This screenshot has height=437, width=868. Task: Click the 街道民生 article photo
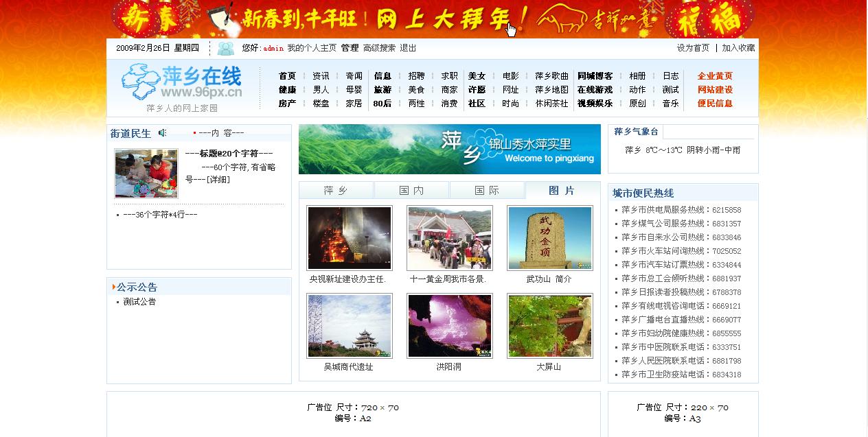pyautogui.click(x=146, y=174)
